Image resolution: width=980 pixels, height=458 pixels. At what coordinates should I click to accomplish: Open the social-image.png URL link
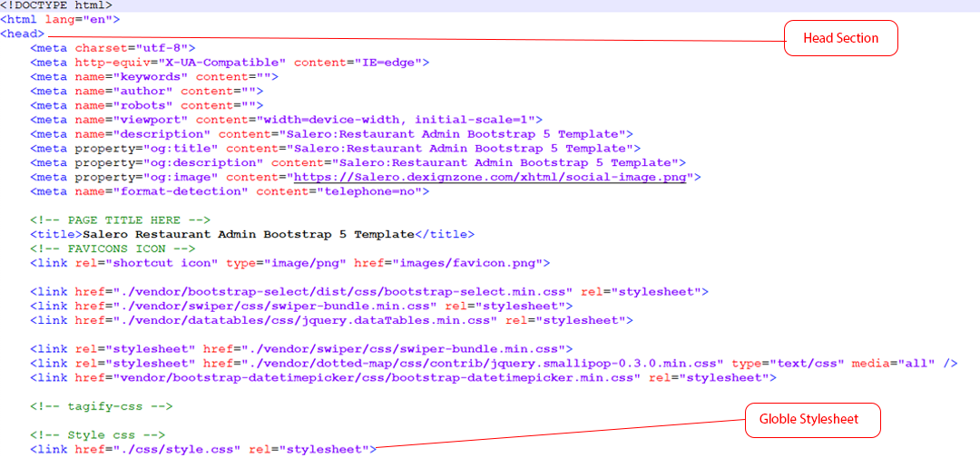[490, 177]
